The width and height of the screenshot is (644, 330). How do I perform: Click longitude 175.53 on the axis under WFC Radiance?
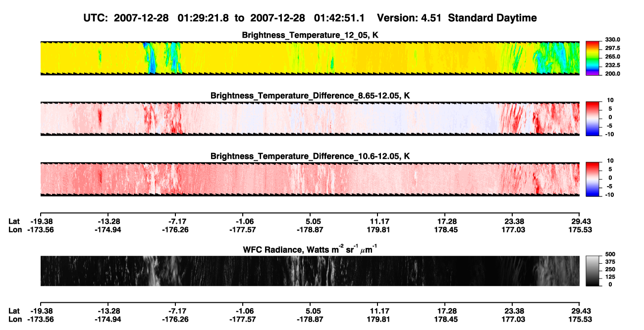(580, 320)
